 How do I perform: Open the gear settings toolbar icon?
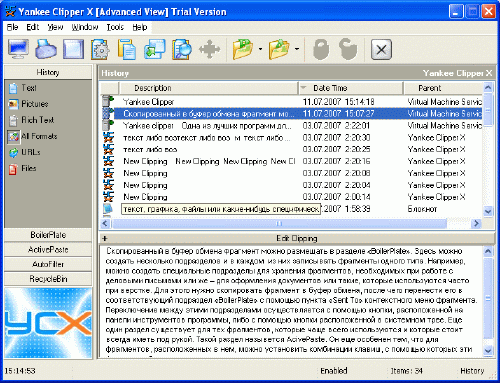pyautogui.click(x=100, y=49)
